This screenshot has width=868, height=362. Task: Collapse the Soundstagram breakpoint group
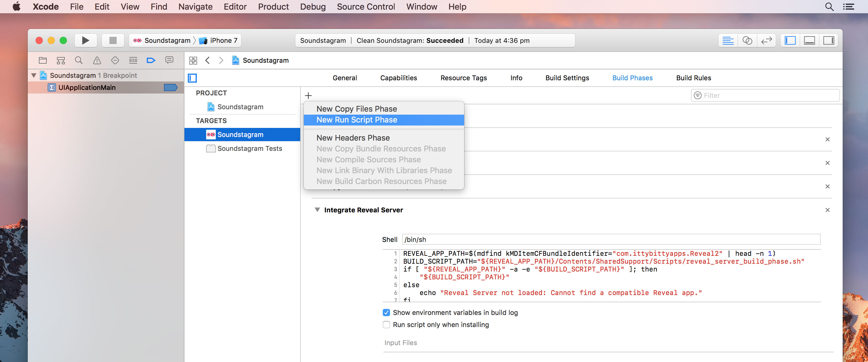click(x=34, y=75)
